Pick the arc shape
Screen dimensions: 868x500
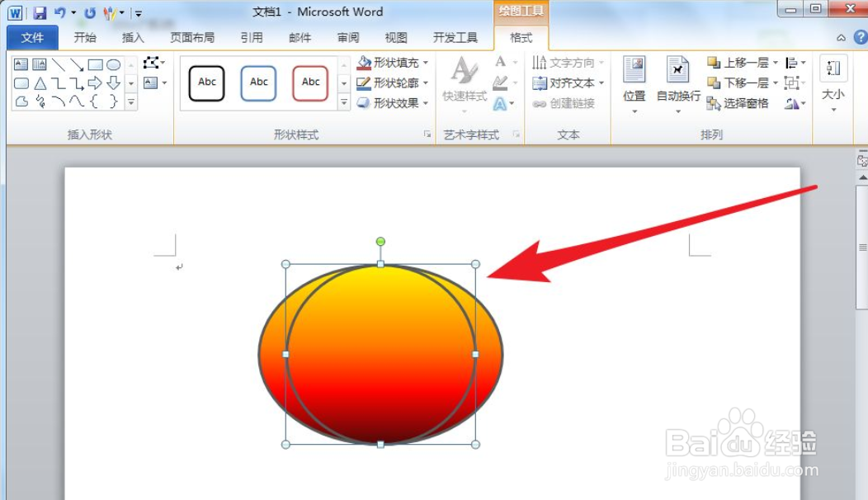click(58, 101)
